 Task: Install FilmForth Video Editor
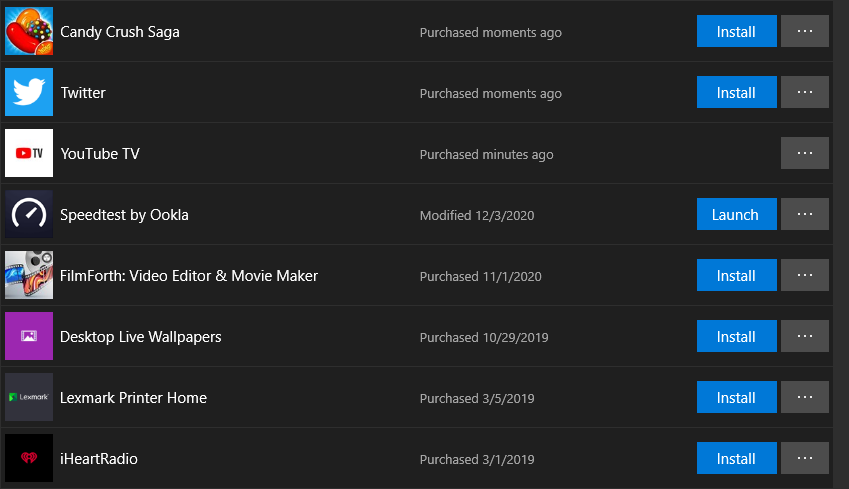pos(736,276)
